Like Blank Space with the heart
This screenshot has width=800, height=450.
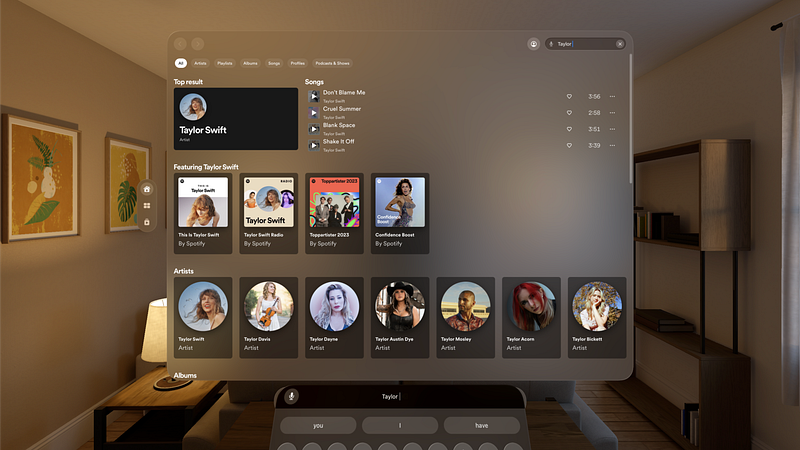tap(569, 129)
